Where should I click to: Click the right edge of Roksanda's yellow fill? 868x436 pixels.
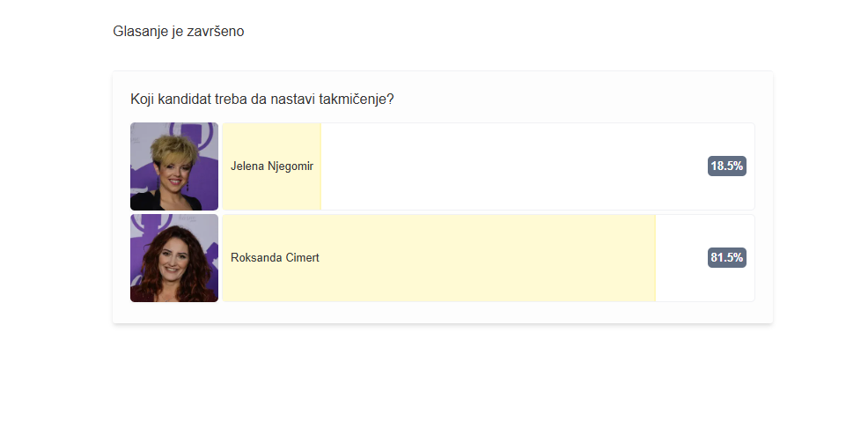(653, 258)
